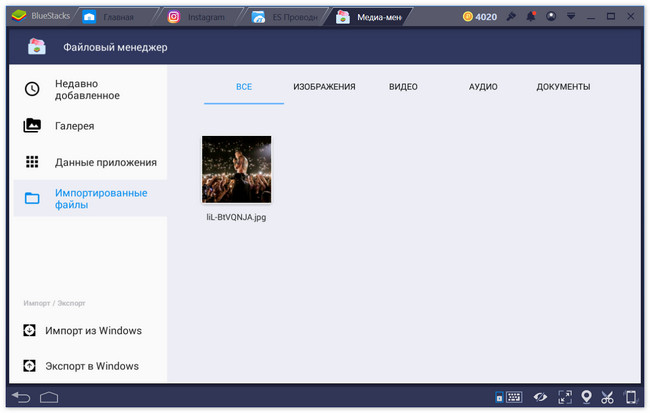Image resolution: width=650 pixels, height=413 pixels.
Task: Switch to the АУДИО tab
Action: pyautogui.click(x=483, y=87)
